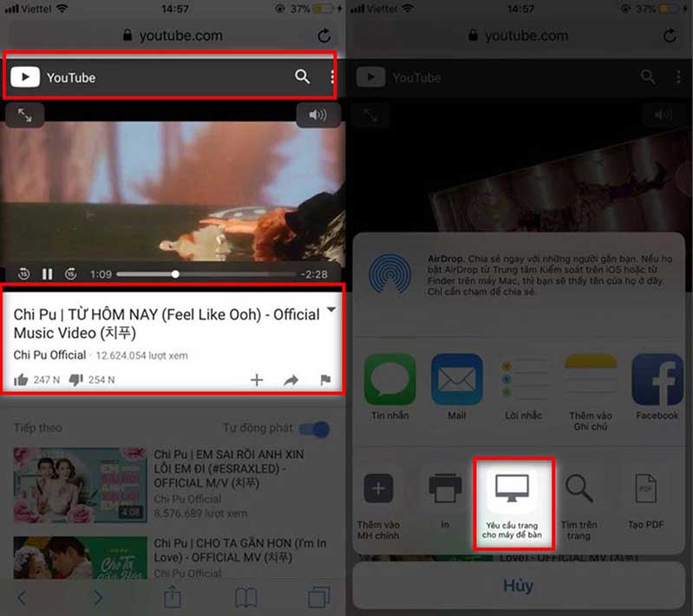The image size is (693, 616).
Task: Open the CHO TA GẦN HƠN thumbnail
Action: (81, 558)
